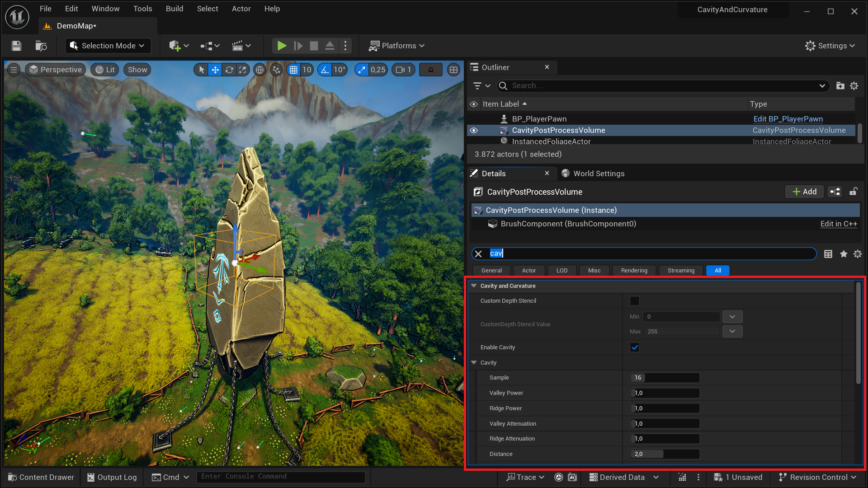Open the File menu
Screen dimensions: 868x488
pos(46,9)
